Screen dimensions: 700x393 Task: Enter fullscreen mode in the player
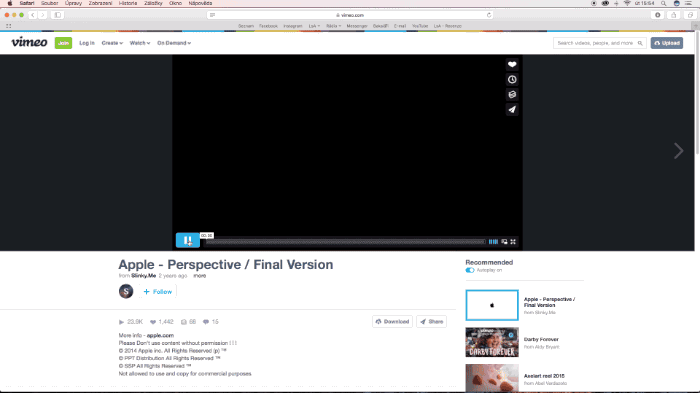coord(513,242)
